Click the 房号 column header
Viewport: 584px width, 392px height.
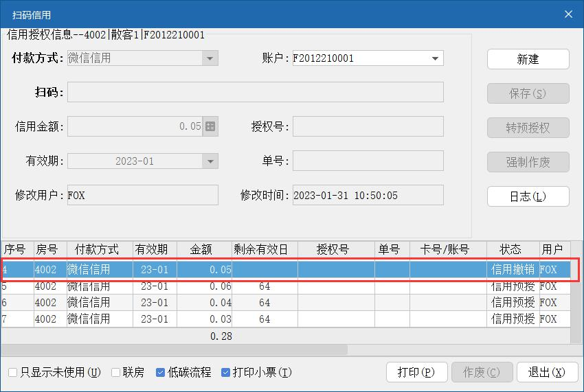(50, 249)
